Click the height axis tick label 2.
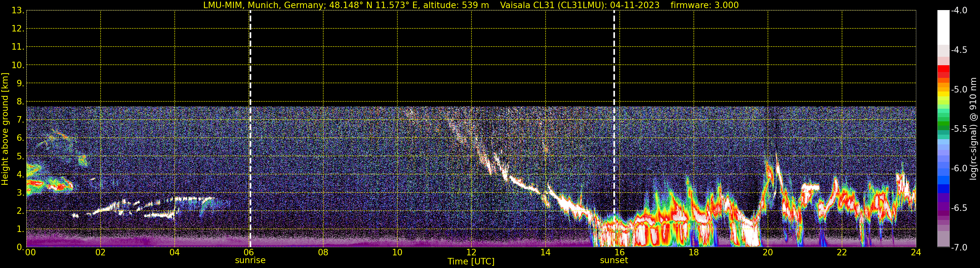The image size is (980, 268). click(x=20, y=211)
